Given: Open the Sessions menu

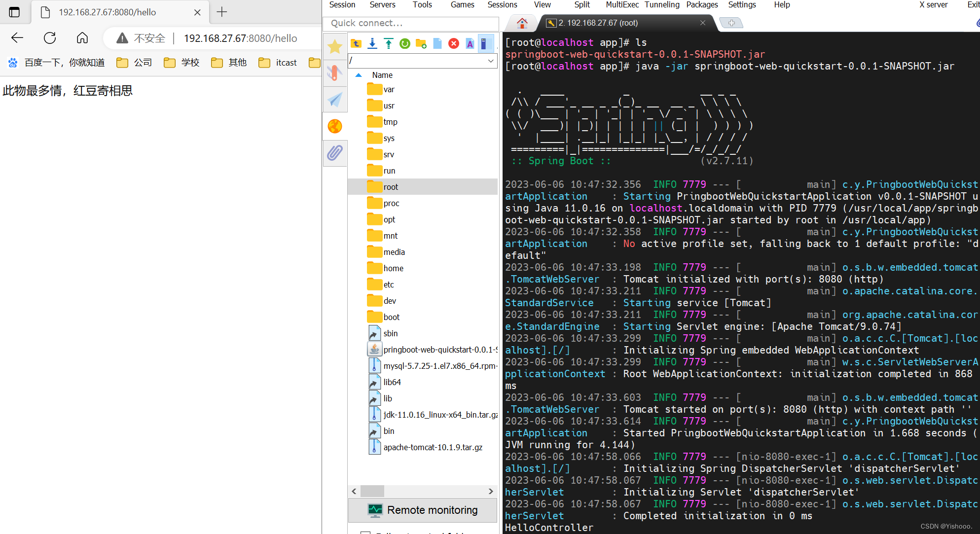Looking at the screenshot, I should 503,4.
